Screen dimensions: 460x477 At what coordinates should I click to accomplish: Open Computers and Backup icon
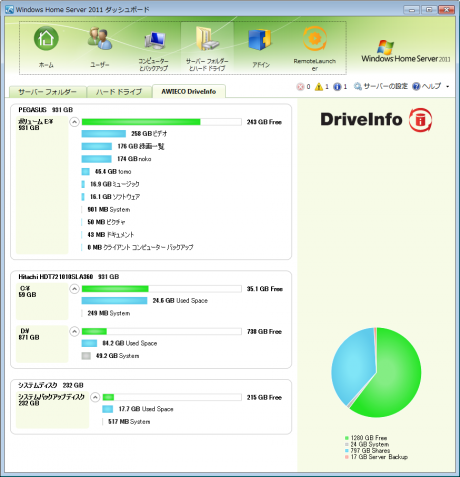(154, 40)
